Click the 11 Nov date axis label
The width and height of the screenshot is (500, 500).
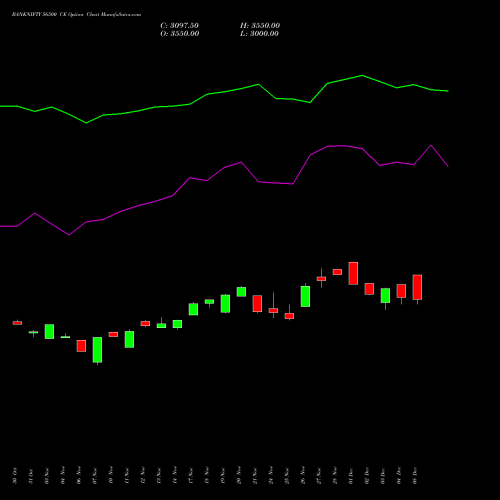(x=127, y=476)
